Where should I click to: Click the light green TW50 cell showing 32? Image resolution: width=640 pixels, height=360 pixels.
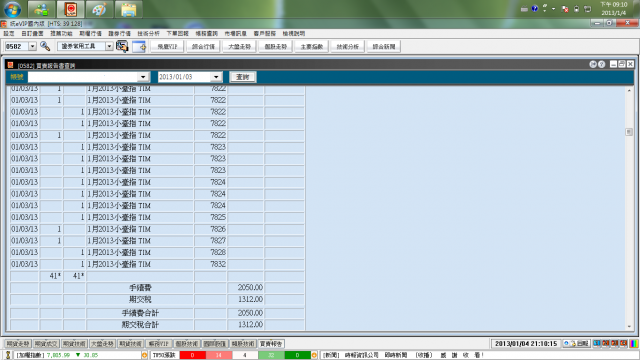pos(271,355)
